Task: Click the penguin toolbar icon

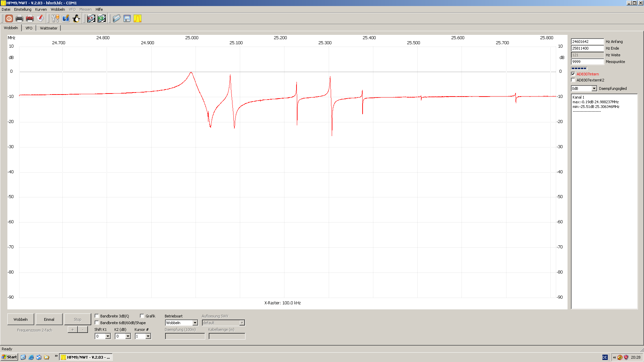Action: (76, 18)
